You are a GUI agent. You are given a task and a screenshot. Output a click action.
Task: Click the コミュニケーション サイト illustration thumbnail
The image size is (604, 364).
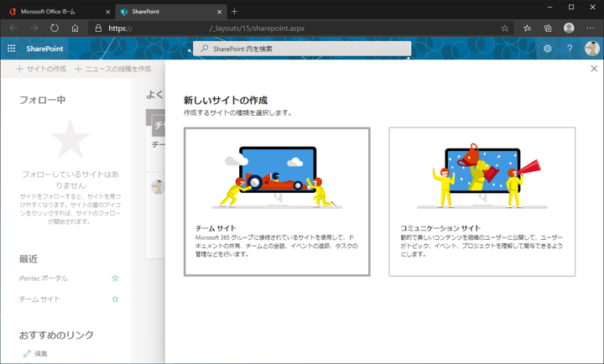(482, 175)
